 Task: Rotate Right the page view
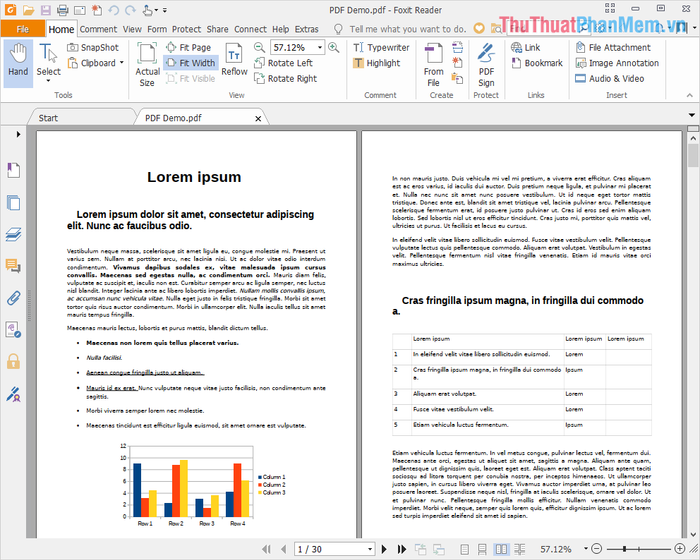click(285, 79)
